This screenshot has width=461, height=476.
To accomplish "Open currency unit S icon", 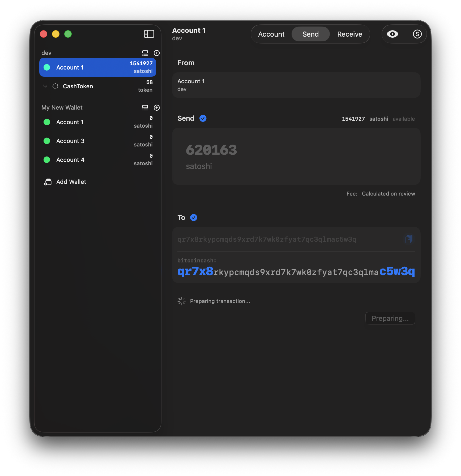I will [x=417, y=34].
